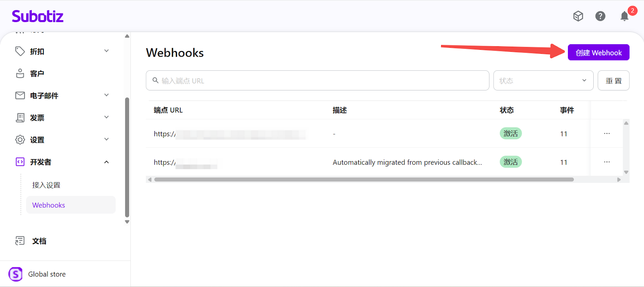Open the Status (状态) filter dropdown
The image size is (644, 287).
(x=543, y=80)
